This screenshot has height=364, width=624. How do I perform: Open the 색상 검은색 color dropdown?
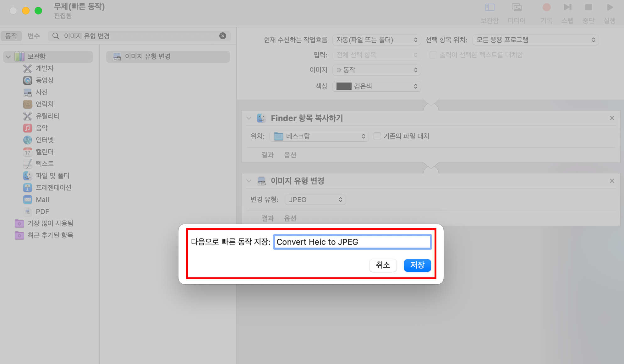(376, 86)
